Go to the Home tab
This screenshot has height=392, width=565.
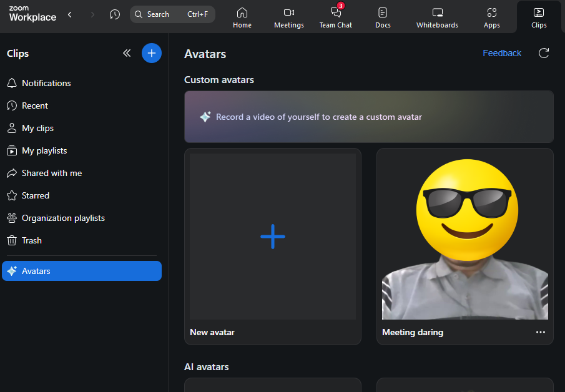[x=242, y=17]
